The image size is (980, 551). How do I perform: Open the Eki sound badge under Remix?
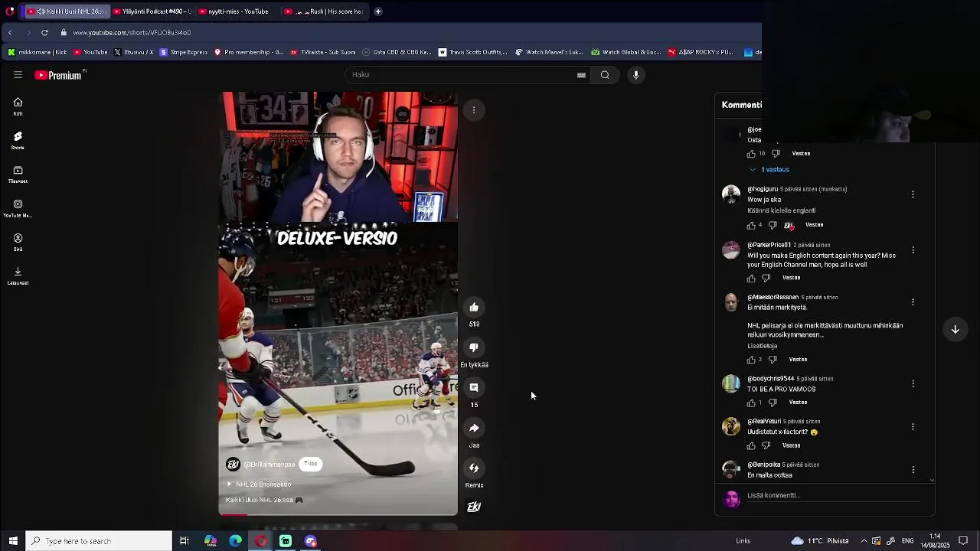point(474,507)
